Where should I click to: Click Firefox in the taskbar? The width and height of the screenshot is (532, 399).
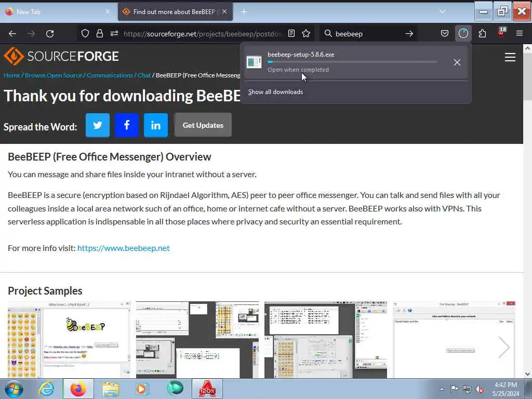point(78,389)
